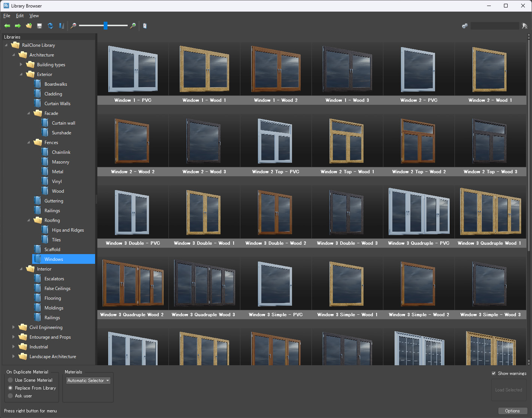The width and height of the screenshot is (532, 418).
Task: Click the Flooring book icon
Action: tap(37, 298)
